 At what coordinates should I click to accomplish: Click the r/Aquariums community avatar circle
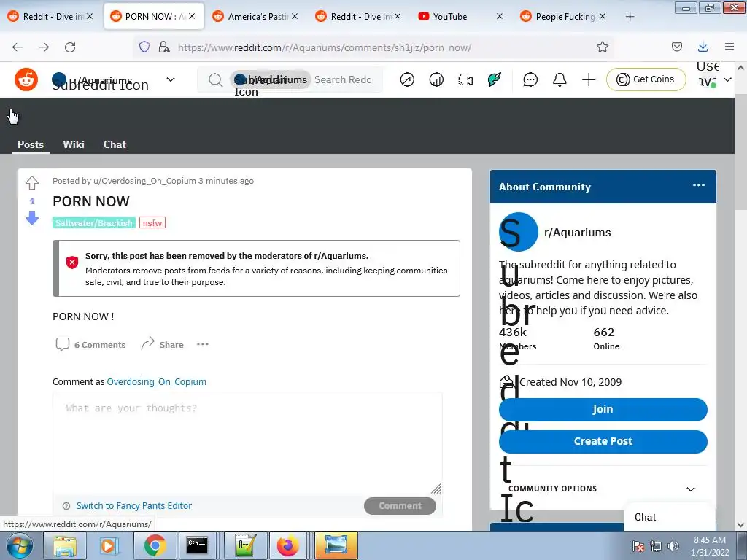point(519,232)
